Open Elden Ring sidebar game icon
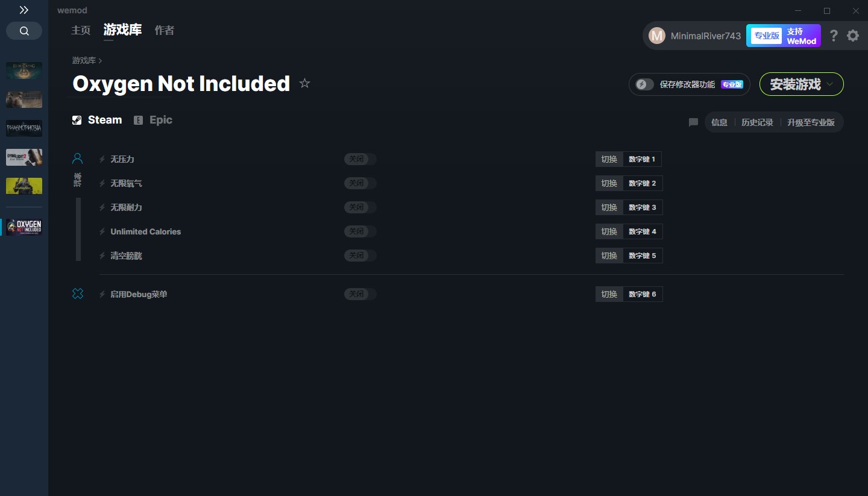 (x=24, y=71)
